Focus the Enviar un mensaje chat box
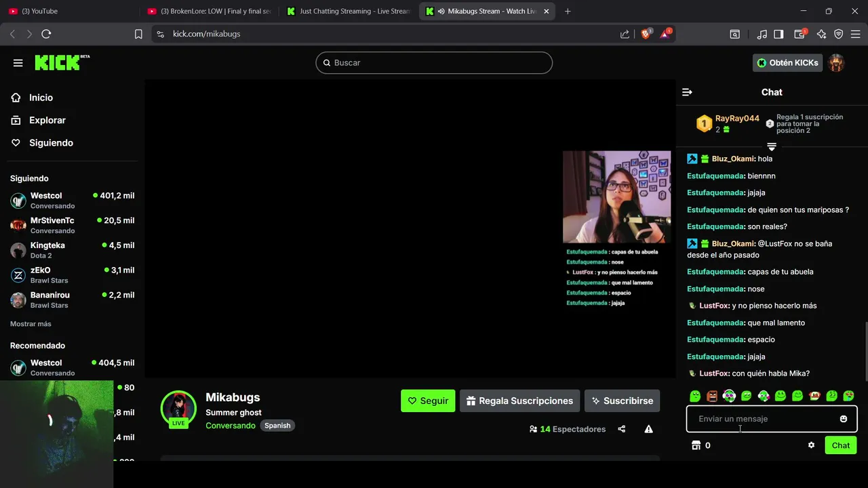The height and width of the screenshot is (488, 868). [772, 419]
